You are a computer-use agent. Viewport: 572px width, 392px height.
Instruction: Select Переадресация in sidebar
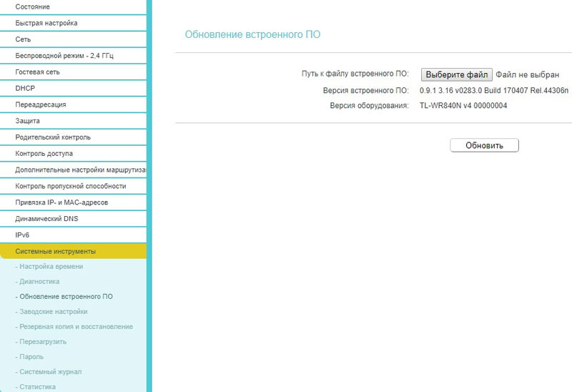73,104
